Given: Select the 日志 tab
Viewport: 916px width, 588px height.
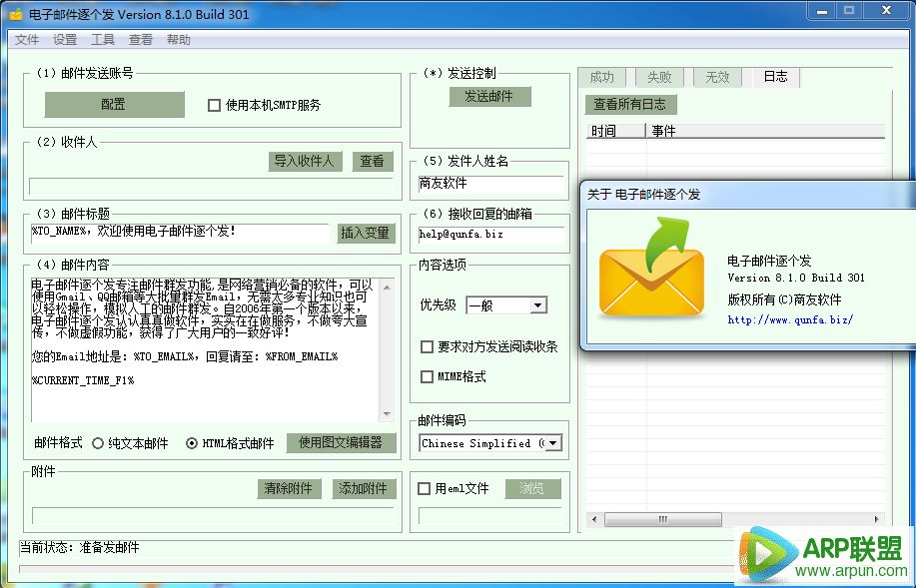Looking at the screenshot, I should pyautogui.click(x=775, y=77).
